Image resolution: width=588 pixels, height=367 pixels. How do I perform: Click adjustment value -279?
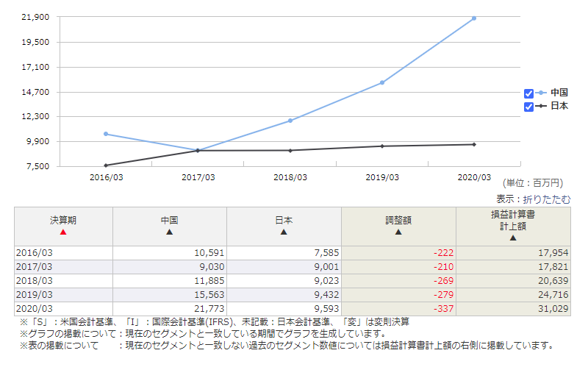click(444, 295)
